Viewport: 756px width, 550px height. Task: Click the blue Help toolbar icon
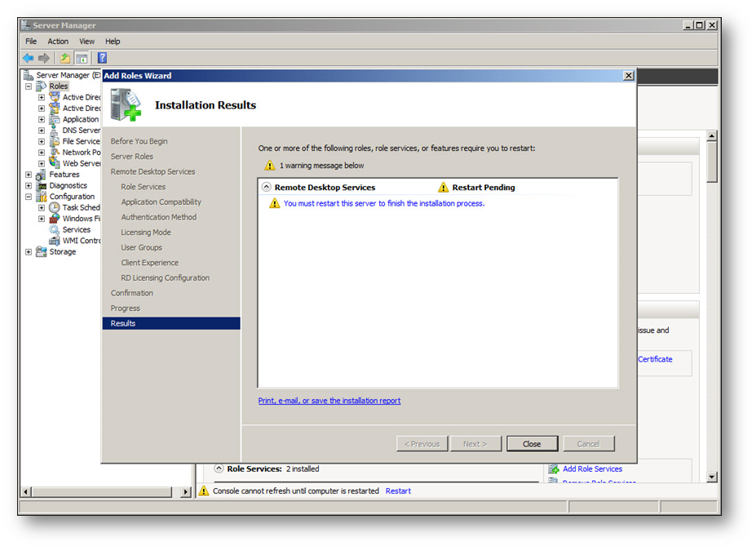(x=102, y=58)
